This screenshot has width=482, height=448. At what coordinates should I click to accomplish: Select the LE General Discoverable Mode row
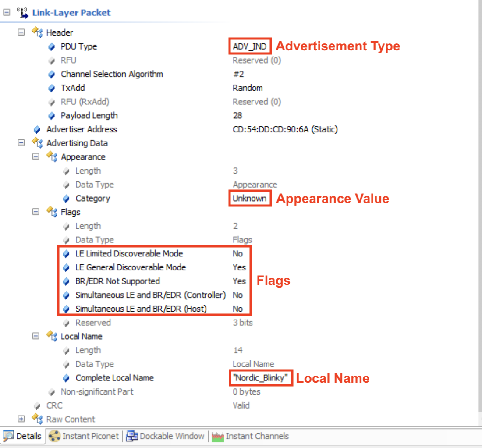point(131,267)
